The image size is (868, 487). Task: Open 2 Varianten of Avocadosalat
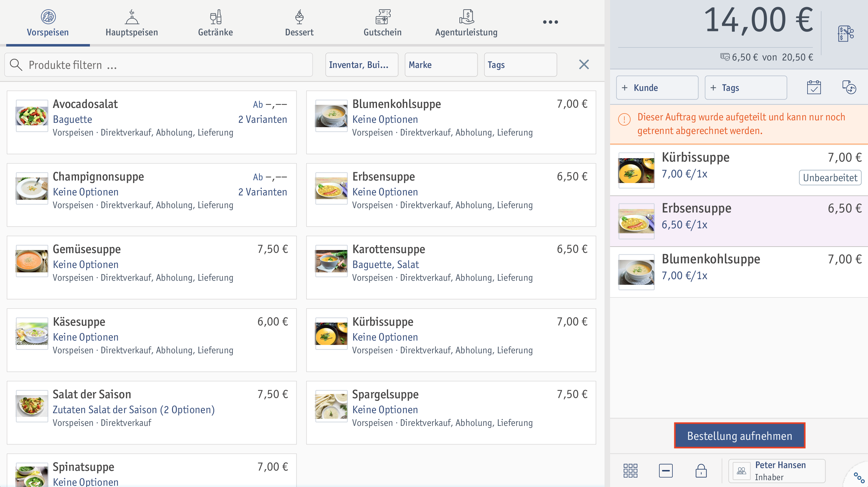pyautogui.click(x=263, y=119)
